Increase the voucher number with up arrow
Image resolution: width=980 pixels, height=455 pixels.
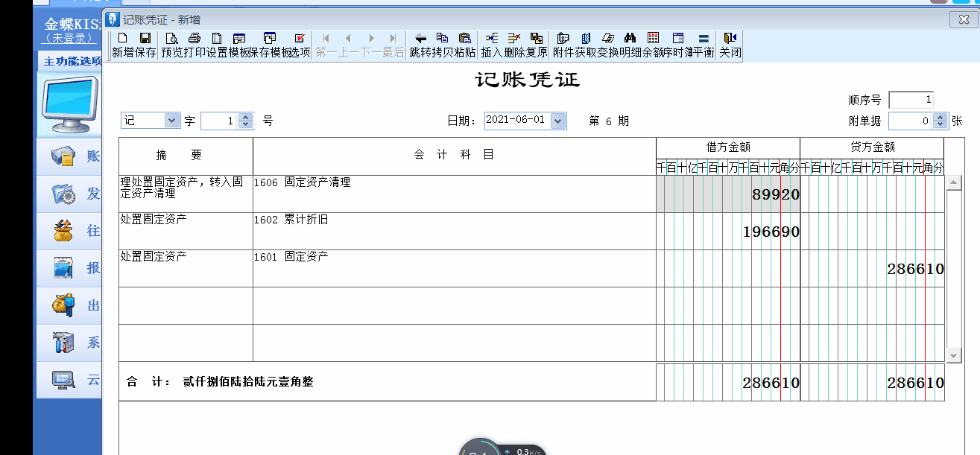(245, 117)
